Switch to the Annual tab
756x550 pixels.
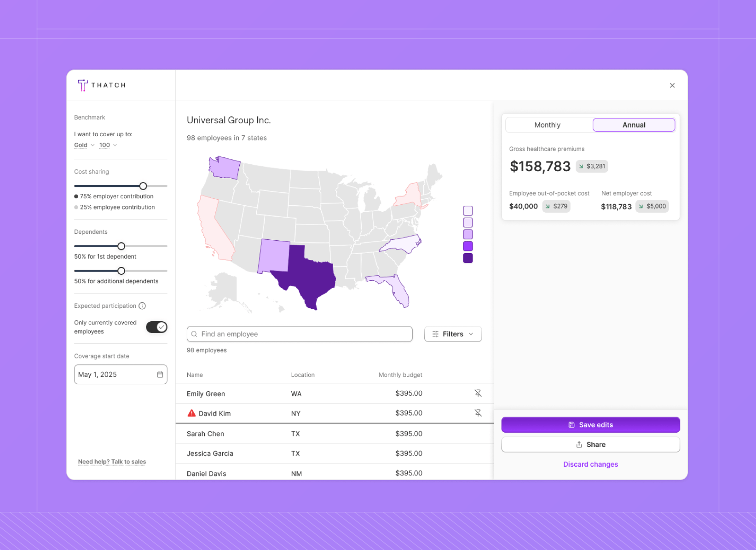coord(634,125)
